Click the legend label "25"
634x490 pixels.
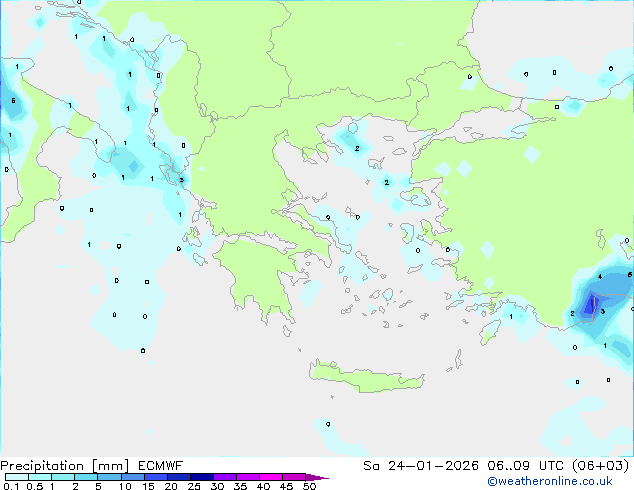click(194, 486)
